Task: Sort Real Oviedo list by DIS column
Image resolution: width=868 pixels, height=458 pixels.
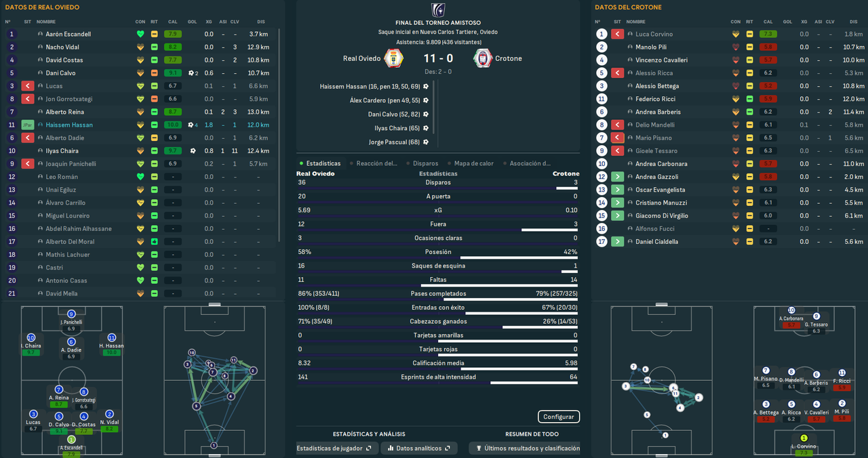Action: pyautogui.click(x=262, y=22)
